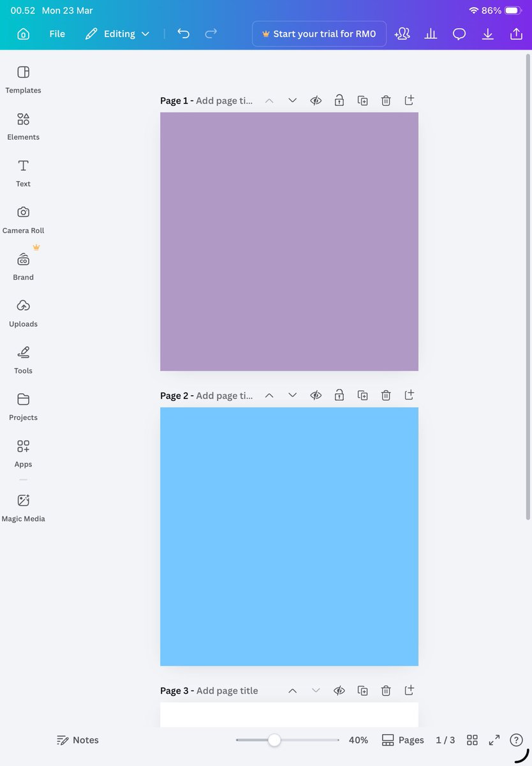Move Page 3 up with chevron
This screenshot has height=766, width=532.
pos(293,691)
